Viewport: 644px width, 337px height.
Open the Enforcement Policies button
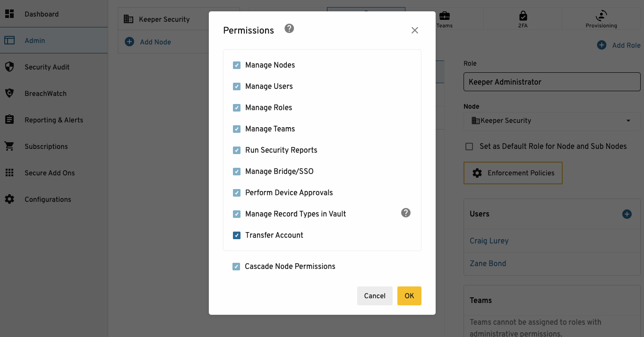coord(513,173)
